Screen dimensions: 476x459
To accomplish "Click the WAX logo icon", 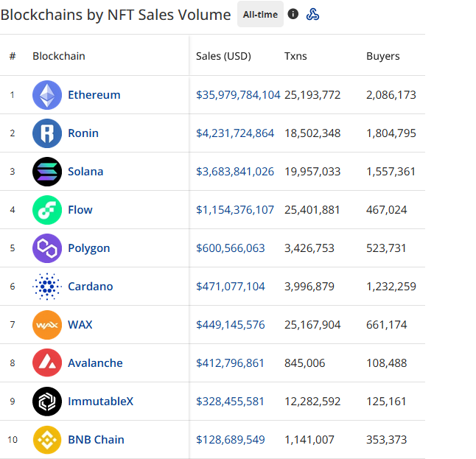I will pyautogui.click(x=47, y=325).
